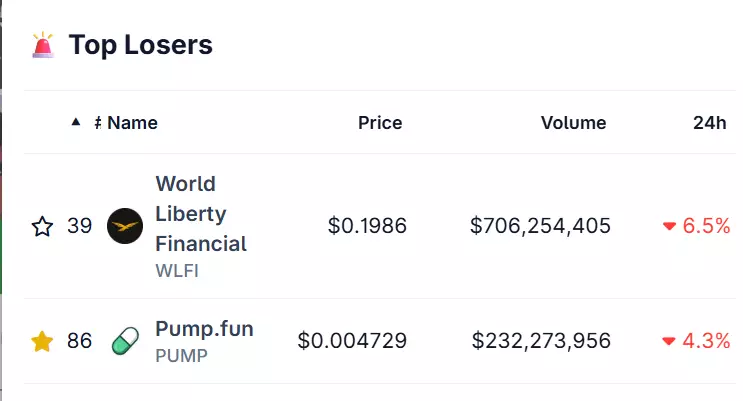Viewport: 743px width, 401px height.
Task: Sort the table by Price header
Action: click(x=380, y=123)
